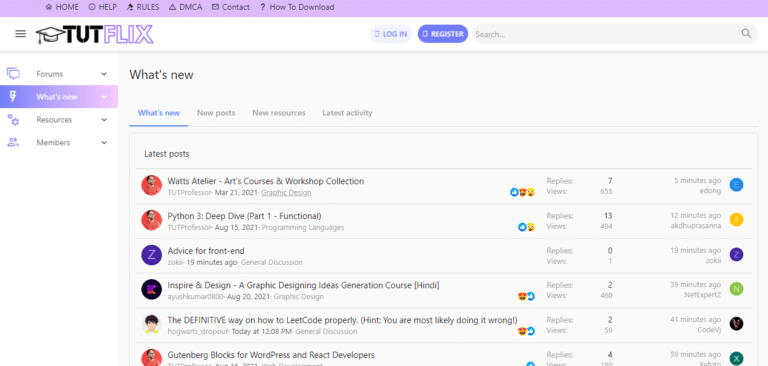
Task: Click the Members people icon in sidebar
Action: [x=13, y=143]
